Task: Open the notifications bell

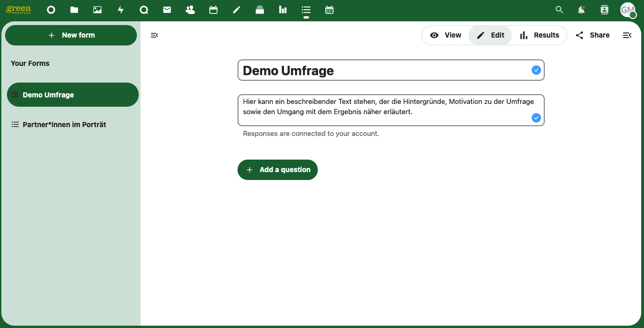Action: 581,10
